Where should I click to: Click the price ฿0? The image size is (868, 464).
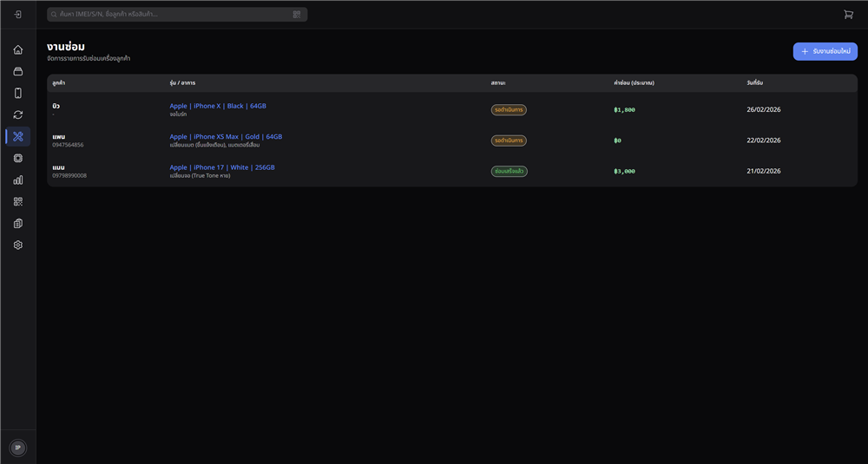click(617, 141)
